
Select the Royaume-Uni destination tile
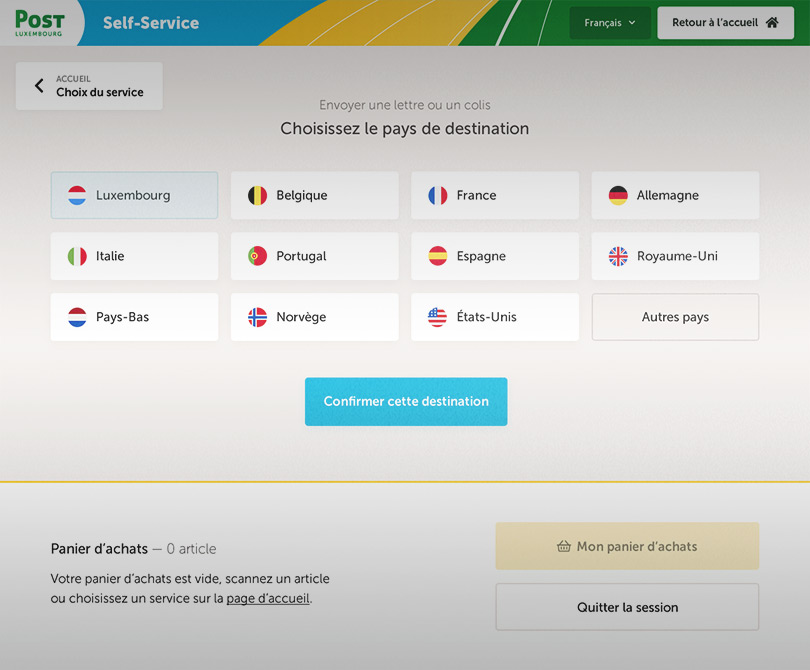pos(675,256)
